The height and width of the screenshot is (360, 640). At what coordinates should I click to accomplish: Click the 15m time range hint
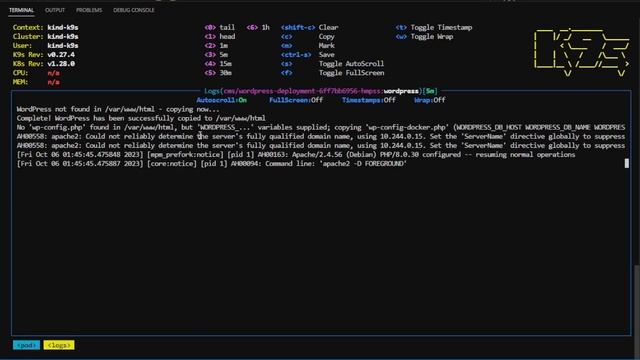pyautogui.click(x=218, y=64)
